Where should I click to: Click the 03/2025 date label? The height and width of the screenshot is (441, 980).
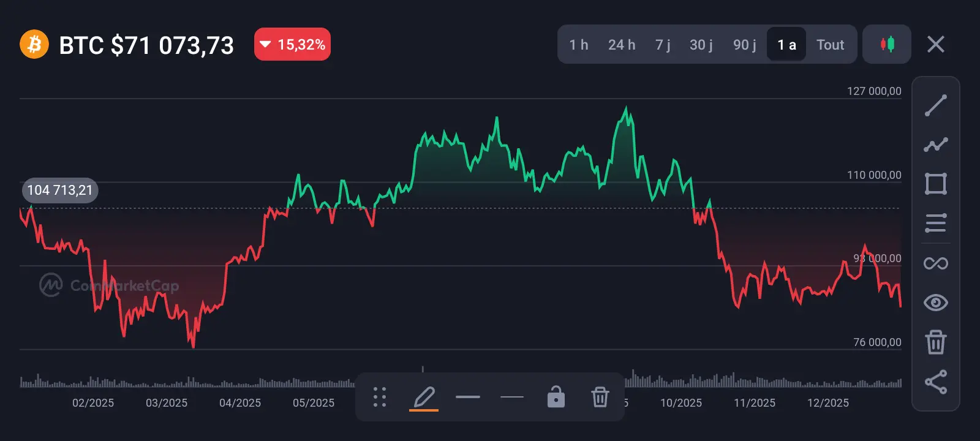[x=167, y=403]
